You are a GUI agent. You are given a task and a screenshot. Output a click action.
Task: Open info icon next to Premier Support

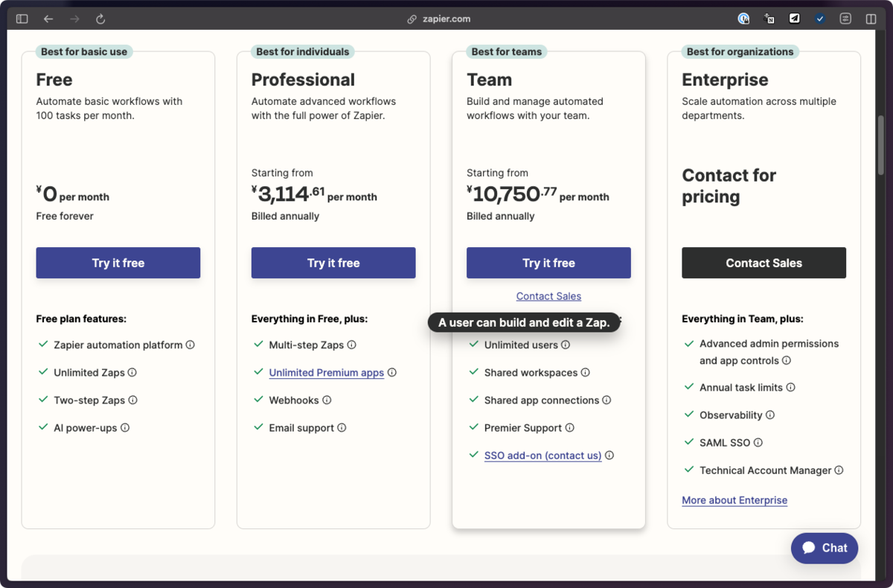(570, 427)
